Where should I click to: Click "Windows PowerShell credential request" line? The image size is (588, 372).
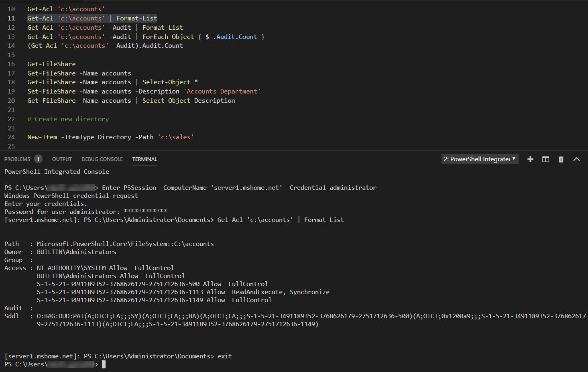pyautogui.click(x=71, y=196)
